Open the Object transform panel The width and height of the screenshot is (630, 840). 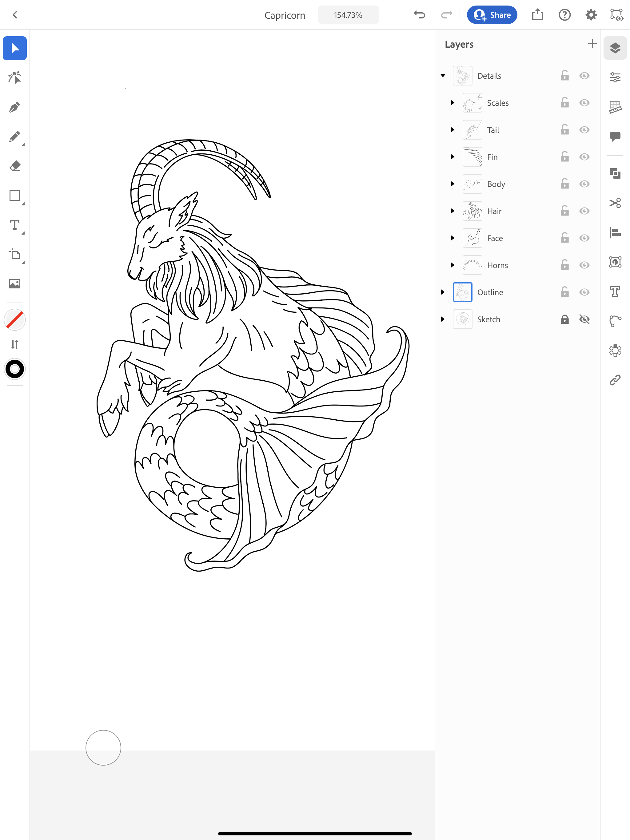coord(615,262)
